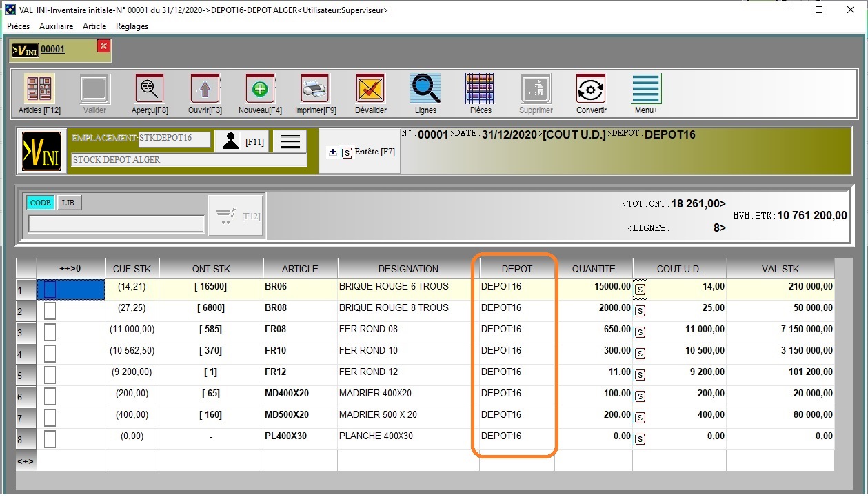Click the S icon on the FR10 row

[640, 353]
